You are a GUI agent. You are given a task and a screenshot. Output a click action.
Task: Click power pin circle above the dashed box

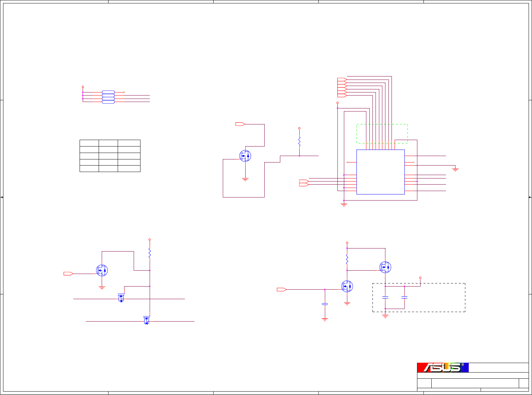pyautogui.click(x=420, y=278)
